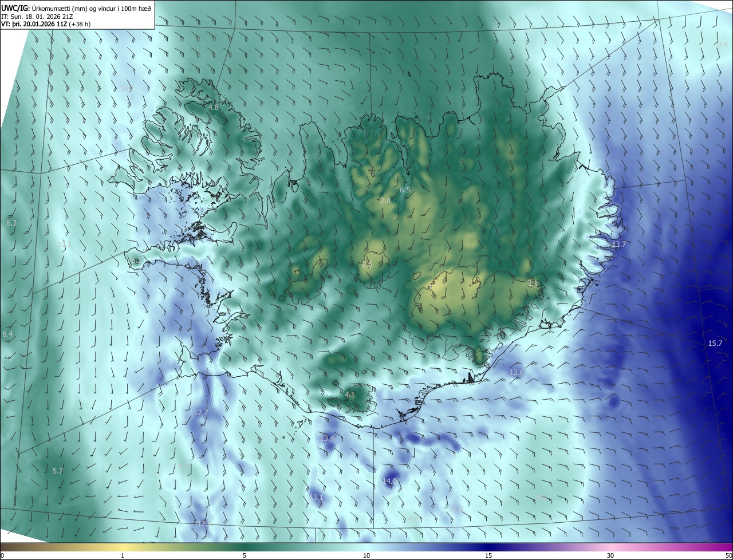Click the 10.7 value label
The image size is (733, 560).
click(x=126, y=88)
